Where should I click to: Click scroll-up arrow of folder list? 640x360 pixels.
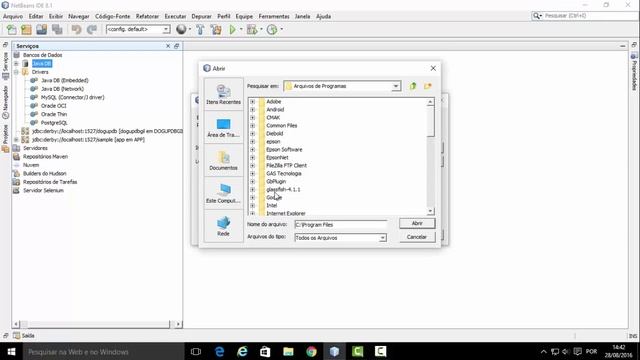click(430, 102)
